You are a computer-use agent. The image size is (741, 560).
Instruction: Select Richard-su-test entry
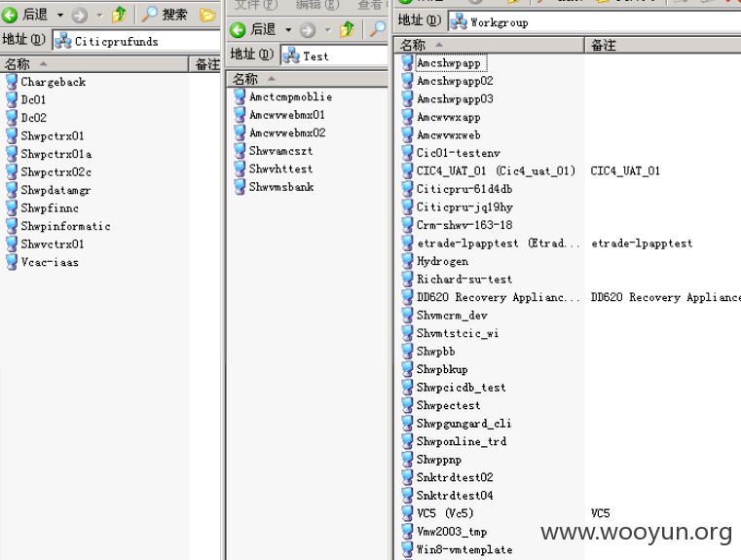[464, 280]
